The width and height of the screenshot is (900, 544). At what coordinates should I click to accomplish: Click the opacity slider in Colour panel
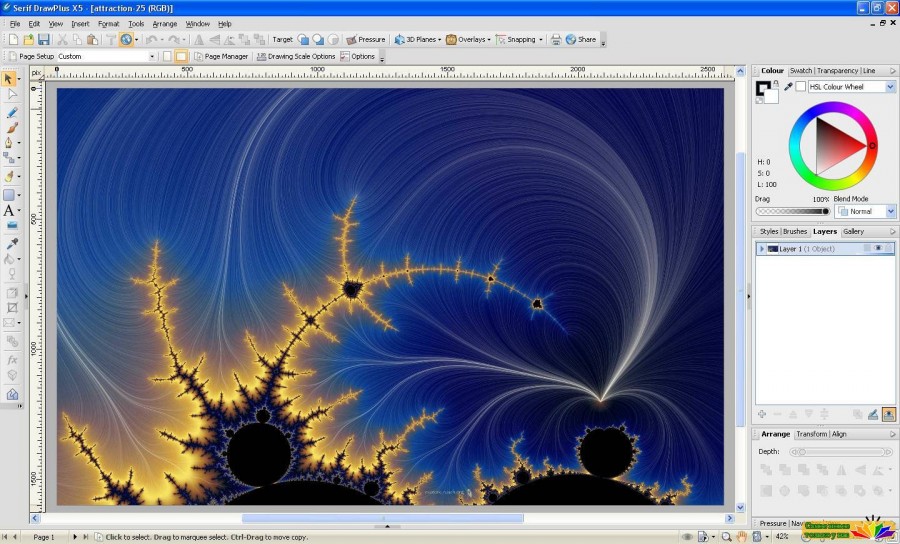793,211
